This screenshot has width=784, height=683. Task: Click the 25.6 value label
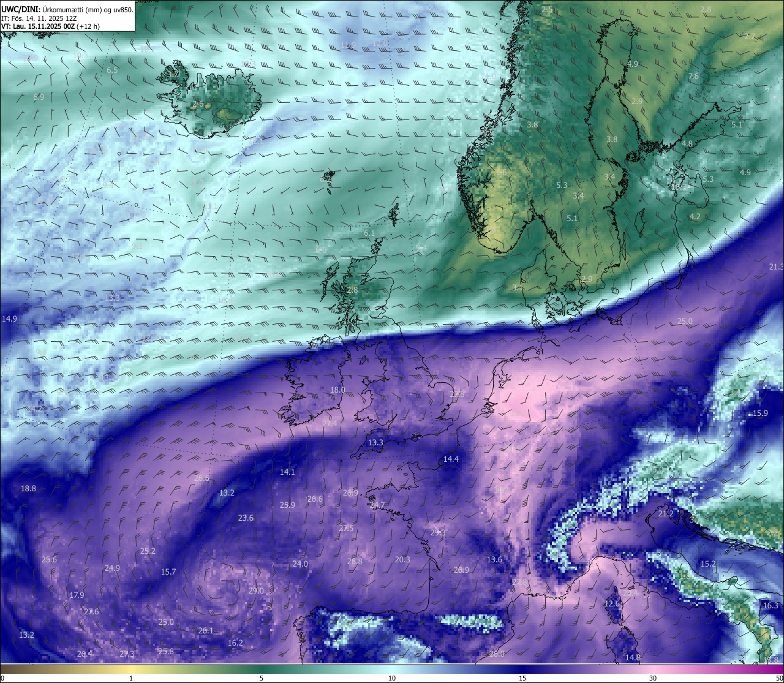click(x=49, y=560)
